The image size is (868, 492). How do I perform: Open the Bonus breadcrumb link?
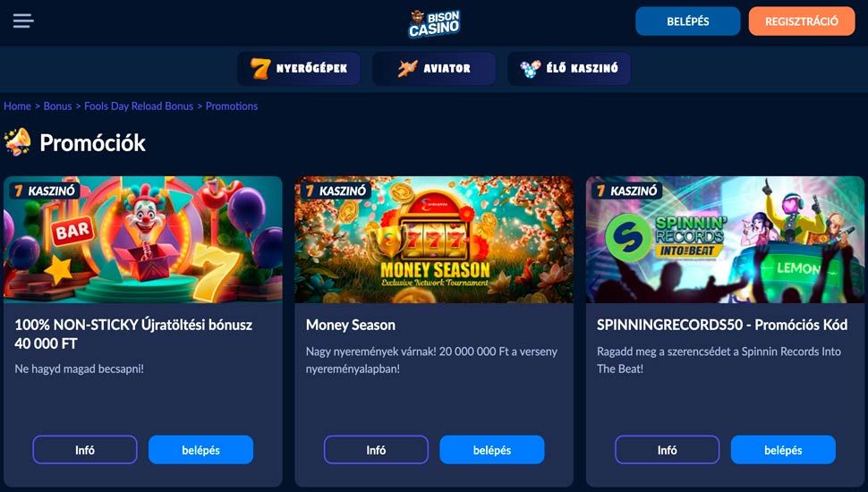[57, 106]
